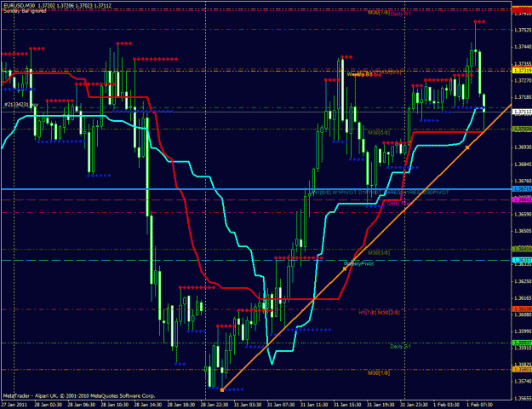532x409 pixels.
Task: Click the 31 Jan 11:30 time label
Action: (313, 406)
